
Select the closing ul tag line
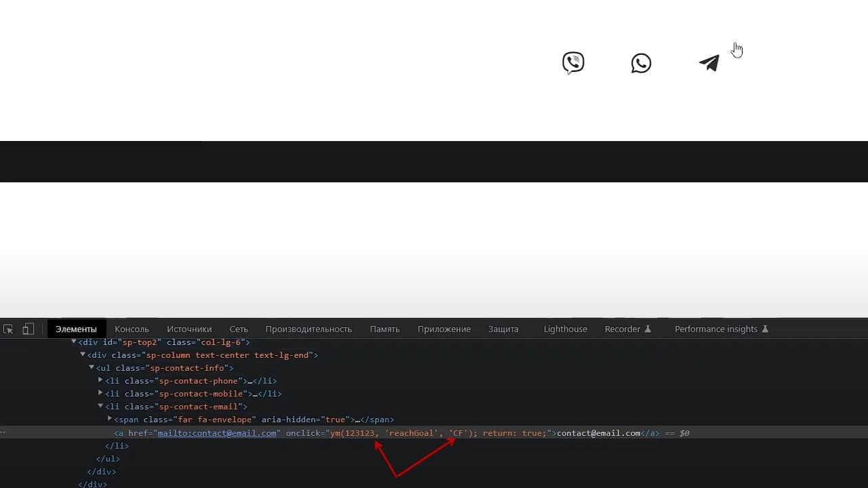point(105,459)
